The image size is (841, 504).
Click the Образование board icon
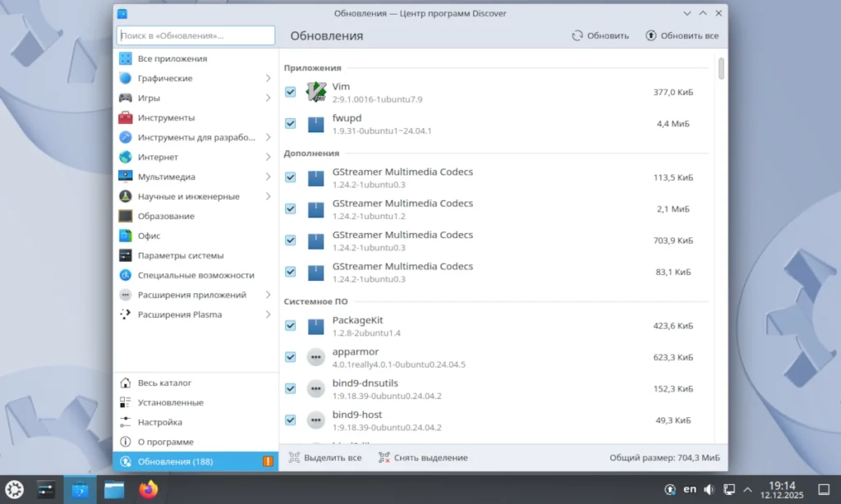point(126,216)
